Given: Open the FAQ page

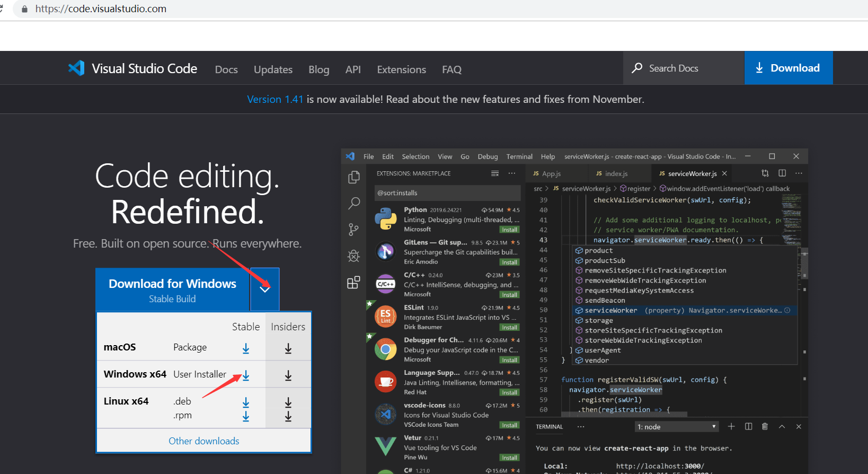Looking at the screenshot, I should (452, 69).
